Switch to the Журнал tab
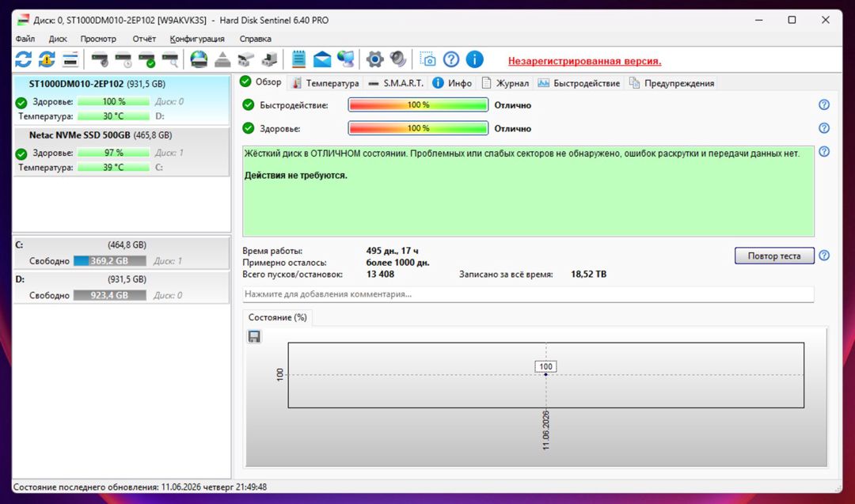This screenshot has width=855, height=504. 505,83
